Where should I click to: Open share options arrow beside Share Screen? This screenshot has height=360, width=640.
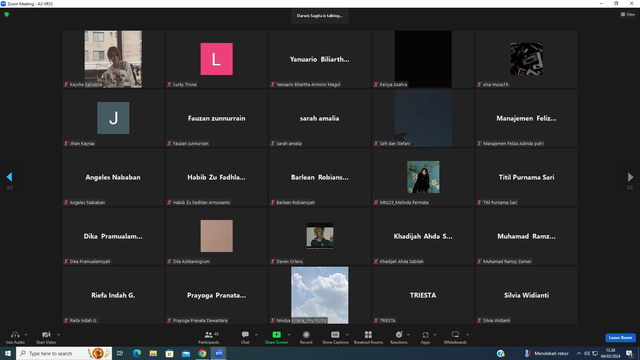[289, 335]
